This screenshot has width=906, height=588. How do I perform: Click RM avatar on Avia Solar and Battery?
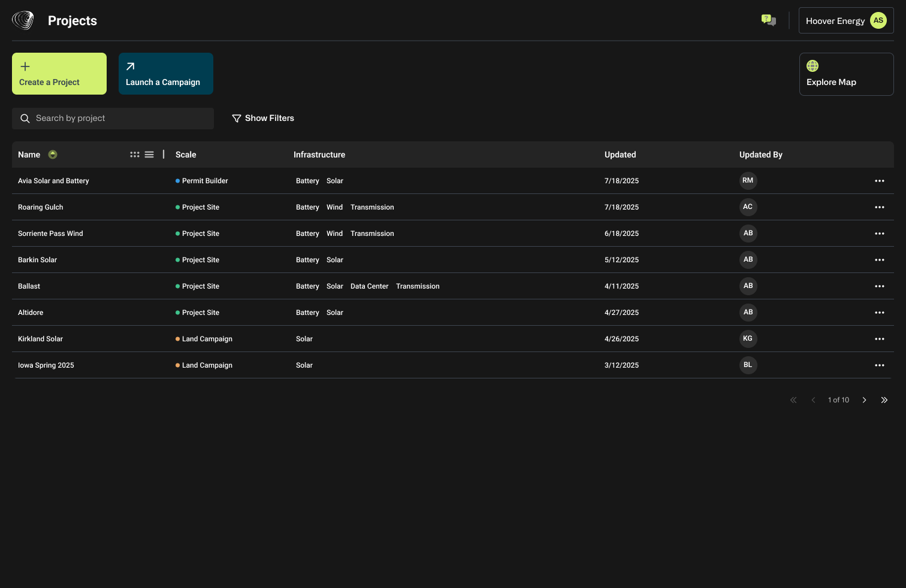click(748, 180)
